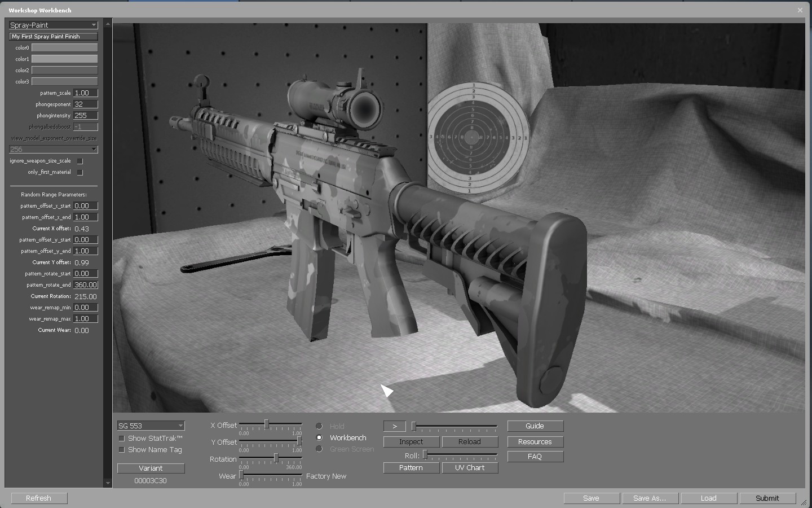This screenshot has width=812, height=508.
Task: Click the Rotation slider
Action: coord(271,458)
